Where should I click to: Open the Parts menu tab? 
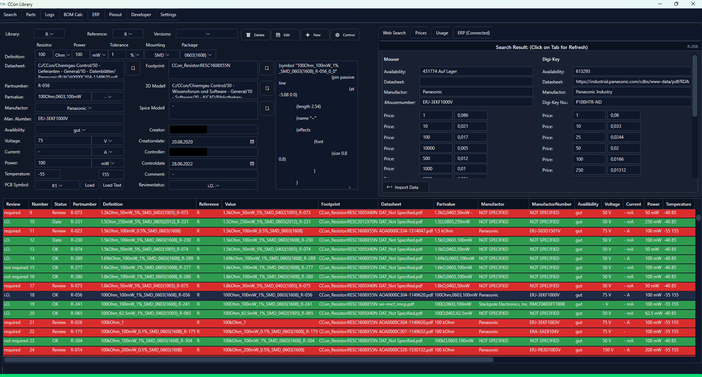pyautogui.click(x=30, y=15)
